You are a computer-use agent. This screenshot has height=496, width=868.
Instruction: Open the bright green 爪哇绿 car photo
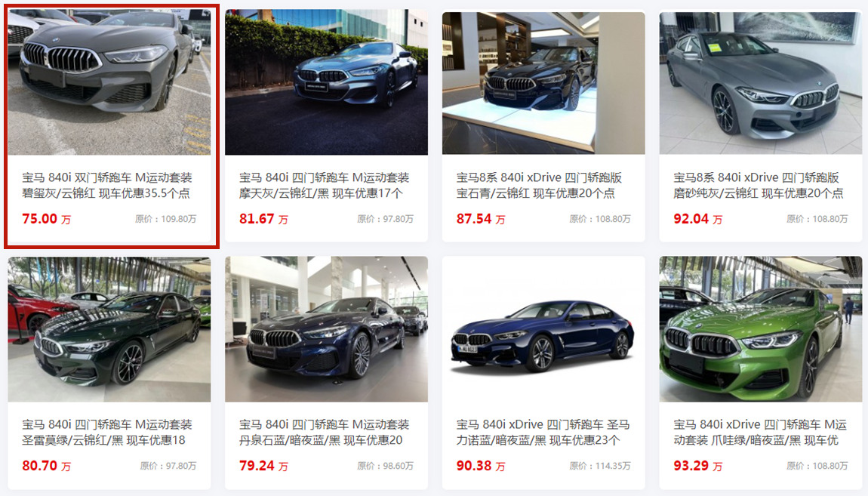761,329
